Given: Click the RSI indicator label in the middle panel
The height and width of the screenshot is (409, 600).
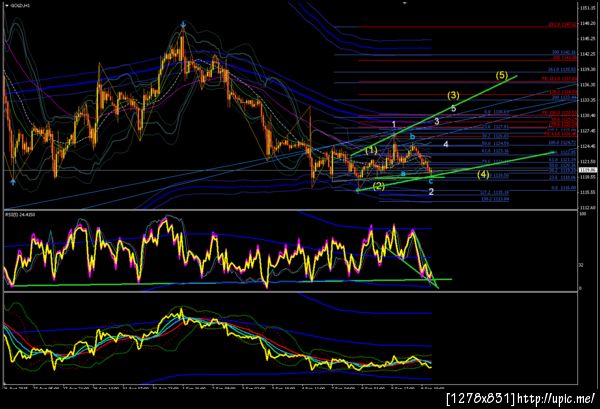Looking at the screenshot, I should coord(20,215).
